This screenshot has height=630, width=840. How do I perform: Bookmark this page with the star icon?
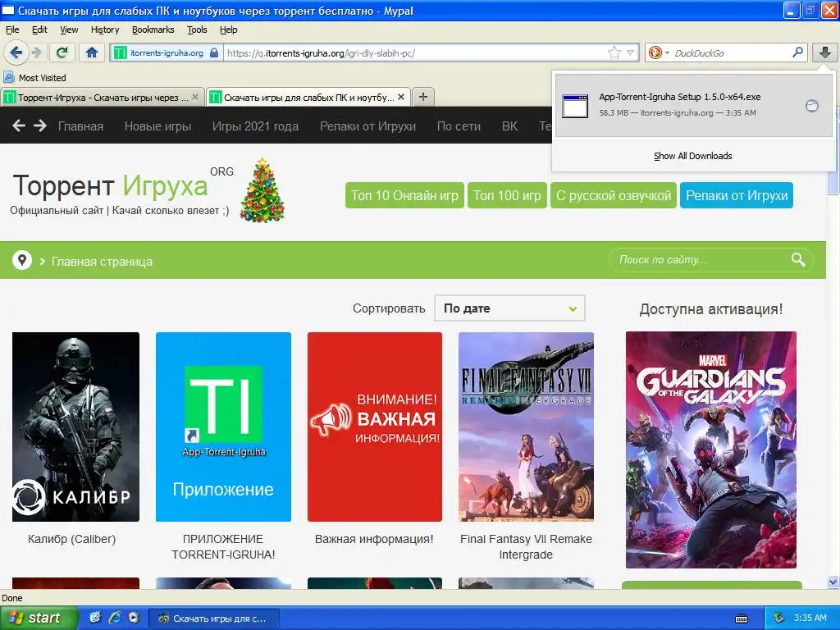tap(614, 52)
